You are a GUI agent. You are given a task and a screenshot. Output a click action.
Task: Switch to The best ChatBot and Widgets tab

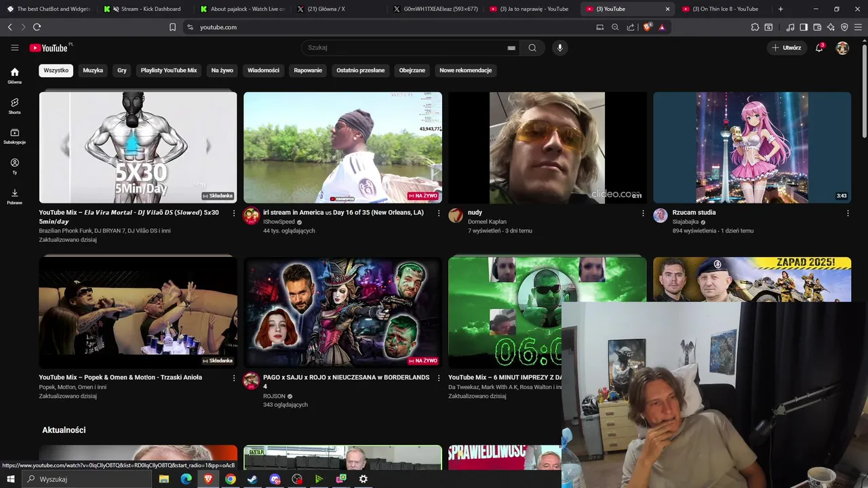(49, 9)
